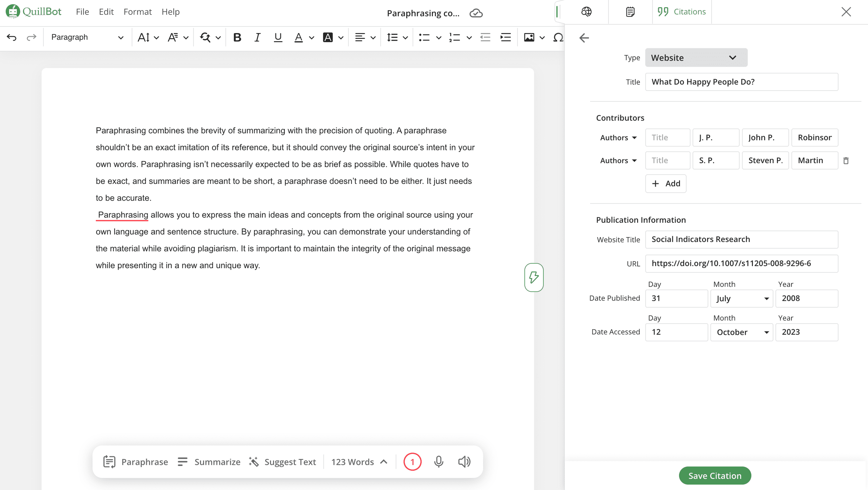
Task: Click the read-aloud speaker icon
Action: pyautogui.click(x=464, y=462)
